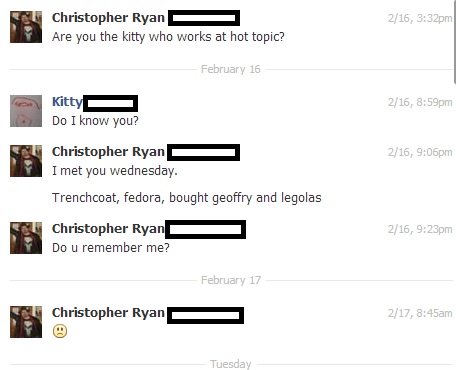Click avatar beside the frowning emoji message

point(26,322)
